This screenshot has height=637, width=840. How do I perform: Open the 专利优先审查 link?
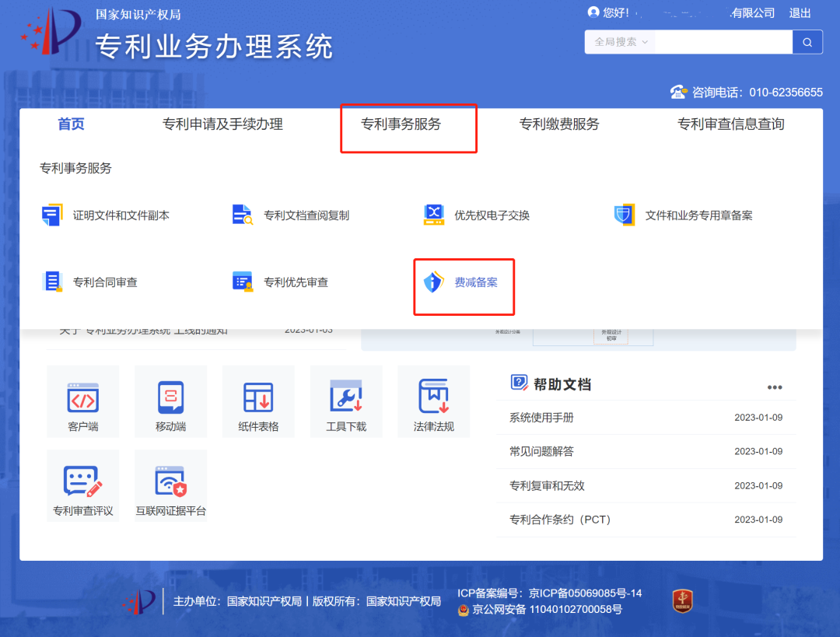click(296, 282)
